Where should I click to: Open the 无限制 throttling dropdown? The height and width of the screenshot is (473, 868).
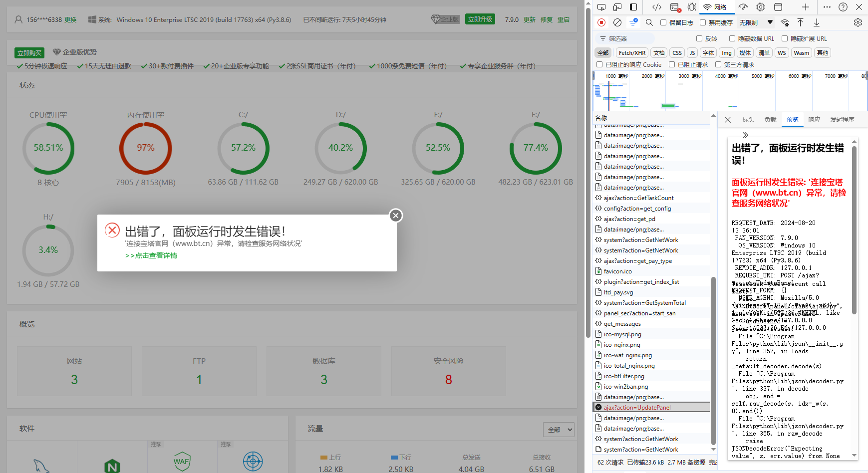click(x=756, y=22)
